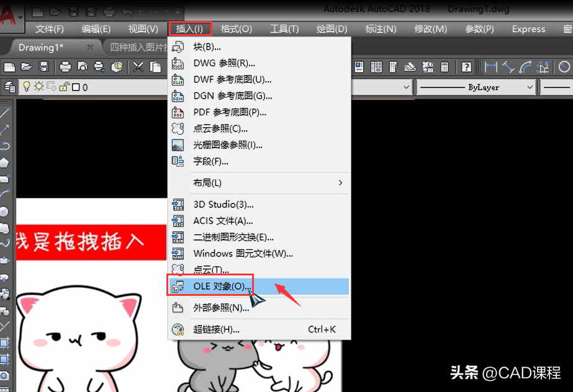Image resolution: width=573 pixels, height=392 pixels.
Task: Open the 文件(F) menu
Action: click(x=49, y=29)
